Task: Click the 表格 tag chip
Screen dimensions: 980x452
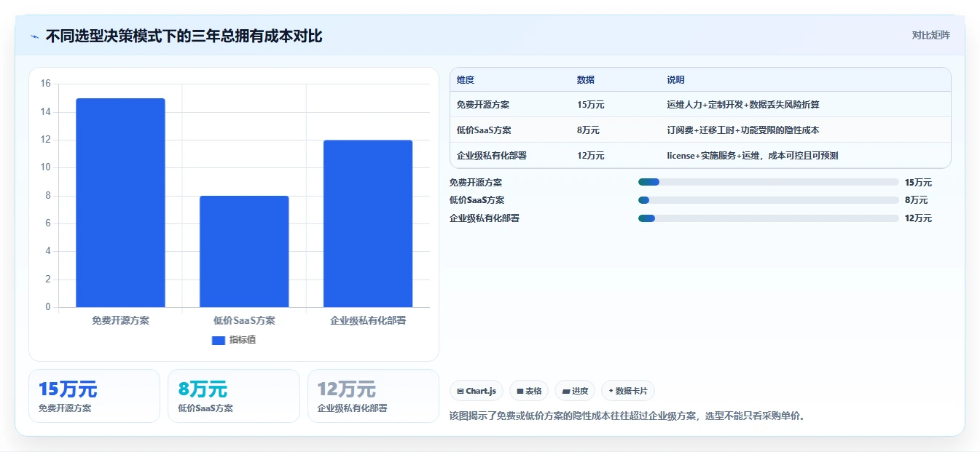Action: [x=529, y=391]
